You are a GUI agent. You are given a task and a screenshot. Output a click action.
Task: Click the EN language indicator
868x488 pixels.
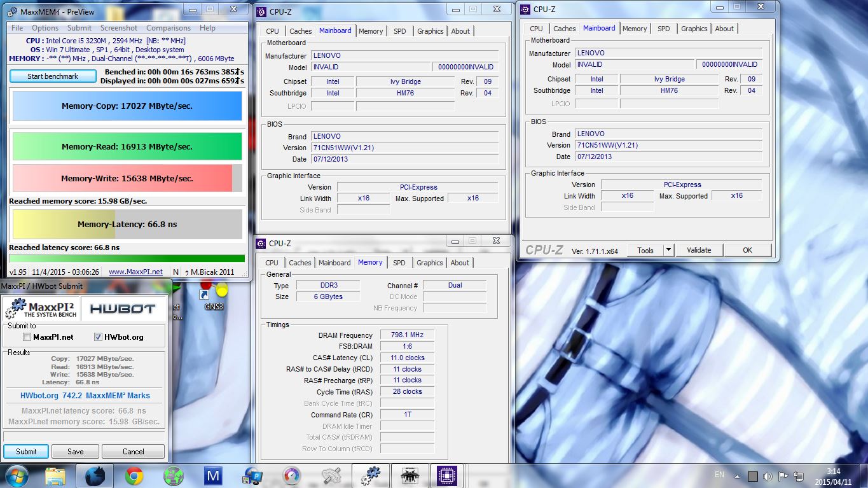click(719, 475)
